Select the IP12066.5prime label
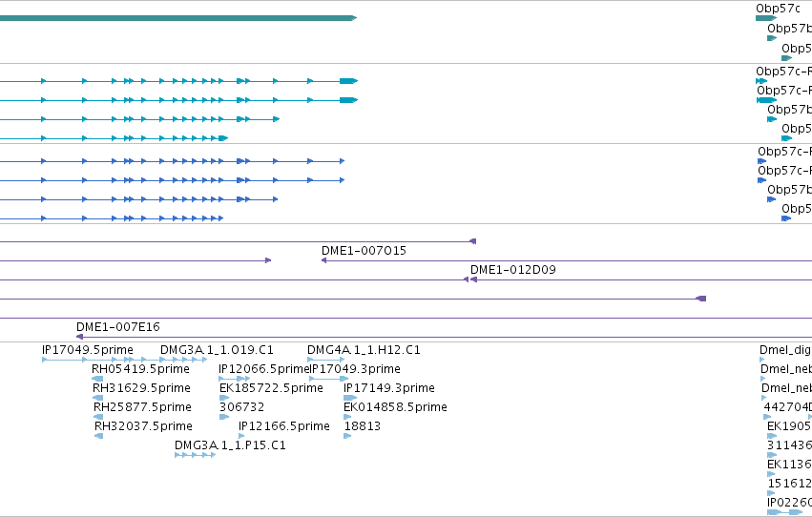This screenshot has width=812, height=517. click(263, 369)
